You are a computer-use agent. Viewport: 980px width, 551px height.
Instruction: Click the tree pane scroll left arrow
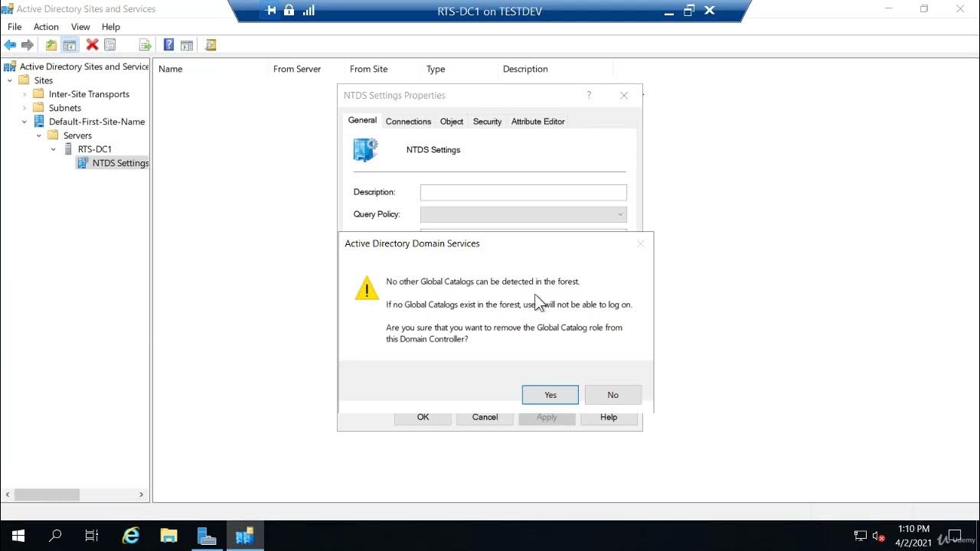[8, 494]
